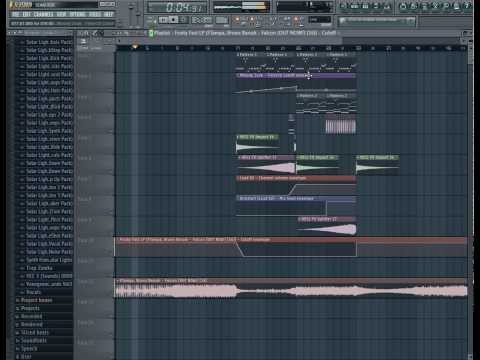This screenshot has height=360, width=480.
Task: Click the CPU and oscilloscope monitor panel
Action: 304,7
